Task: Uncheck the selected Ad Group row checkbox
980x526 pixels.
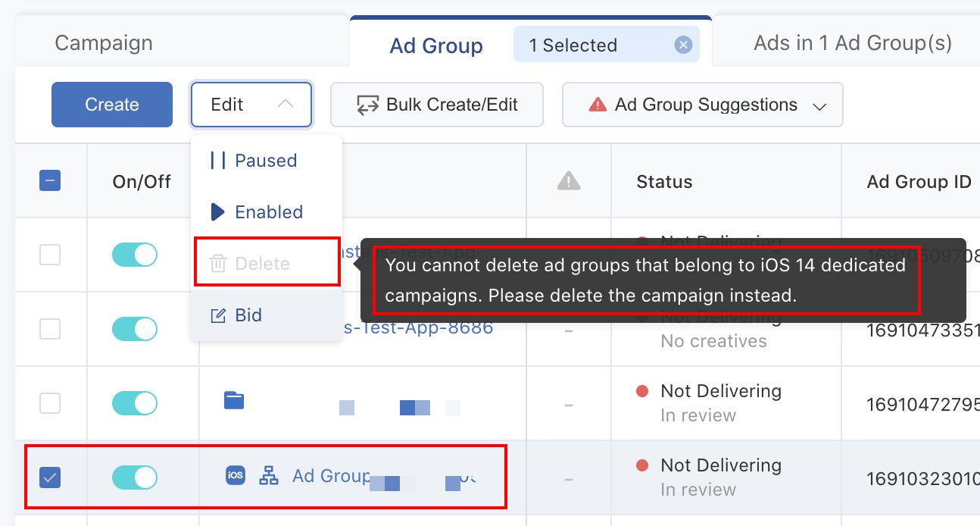Action: pyautogui.click(x=50, y=477)
